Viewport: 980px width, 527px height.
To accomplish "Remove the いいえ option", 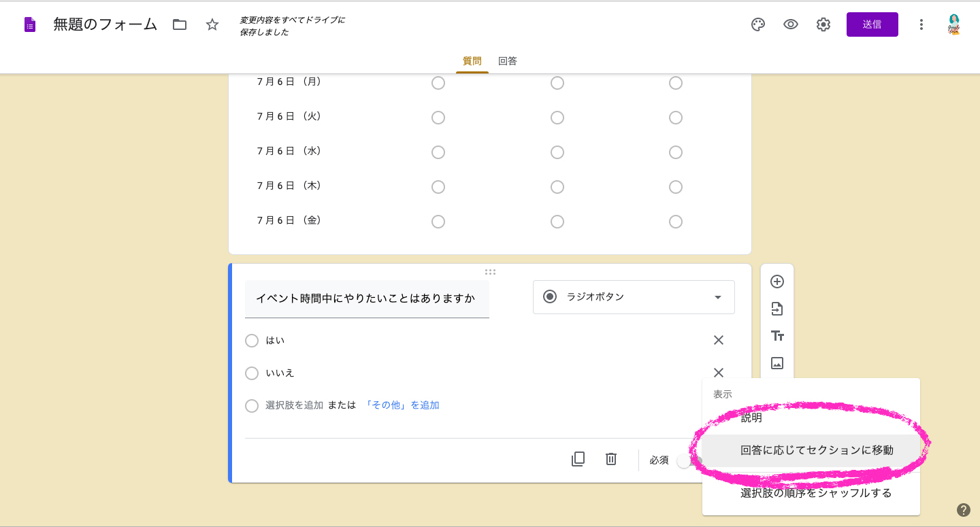I will [719, 373].
